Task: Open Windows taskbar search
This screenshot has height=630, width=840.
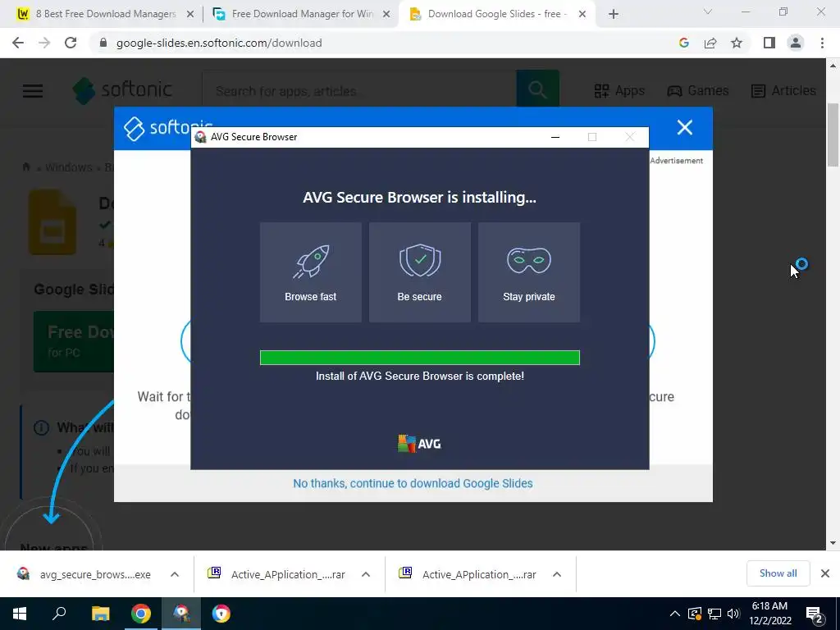Action: click(x=59, y=614)
